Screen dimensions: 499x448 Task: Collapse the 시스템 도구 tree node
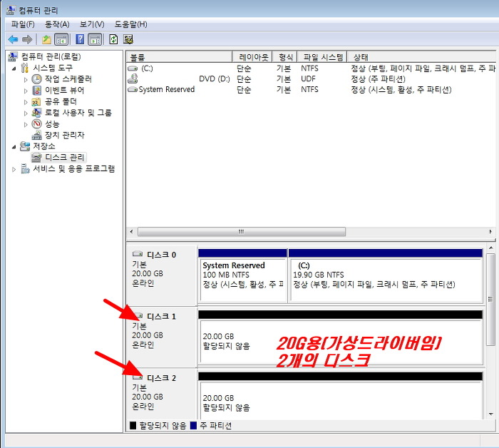pyautogui.click(x=14, y=68)
